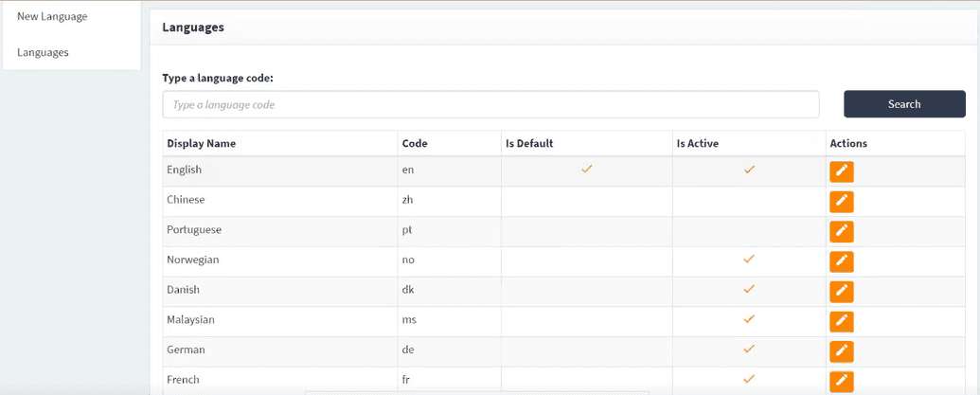Click the edit icon for German
Screen dimensions: 980x395
click(841, 351)
